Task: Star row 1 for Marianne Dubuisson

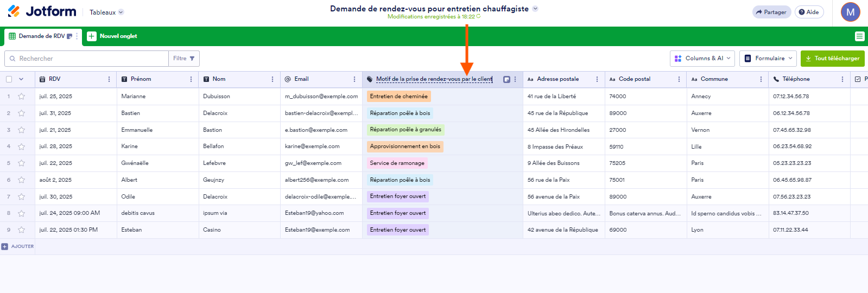Action: tap(22, 97)
